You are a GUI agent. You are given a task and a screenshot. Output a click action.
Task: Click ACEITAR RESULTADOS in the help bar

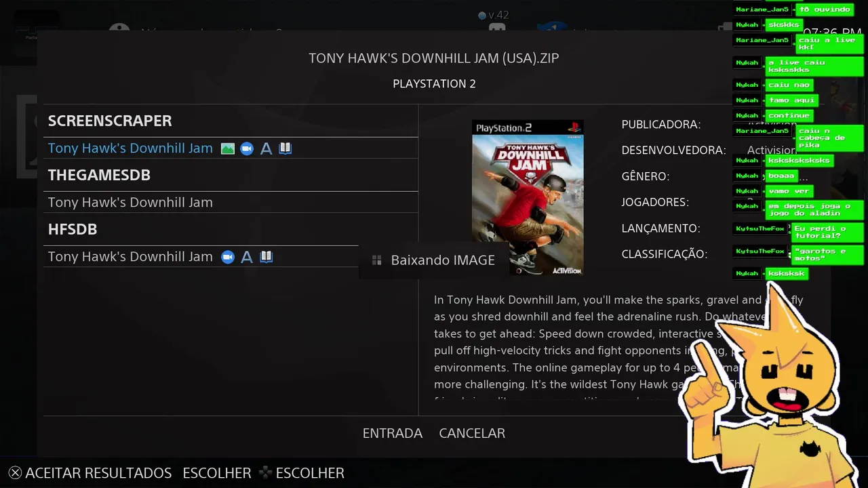click(x=98, y=473)
